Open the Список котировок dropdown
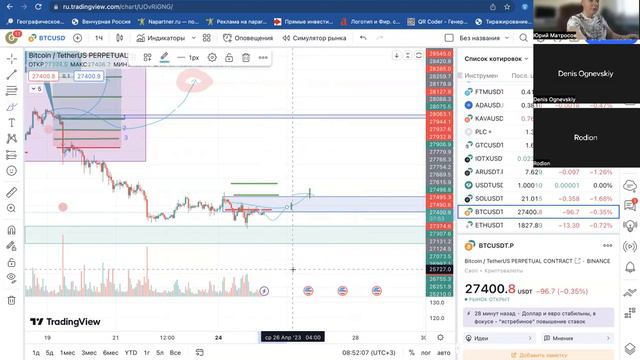640x360 pixels. (x=496, y=59)
